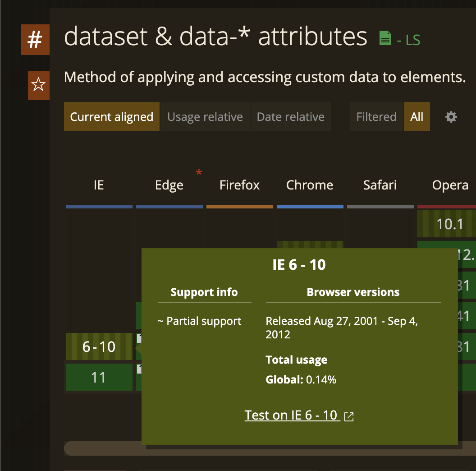476x471 pixels.
Task: Click the external link icon after Test on IE
Action: click(349, 416)
